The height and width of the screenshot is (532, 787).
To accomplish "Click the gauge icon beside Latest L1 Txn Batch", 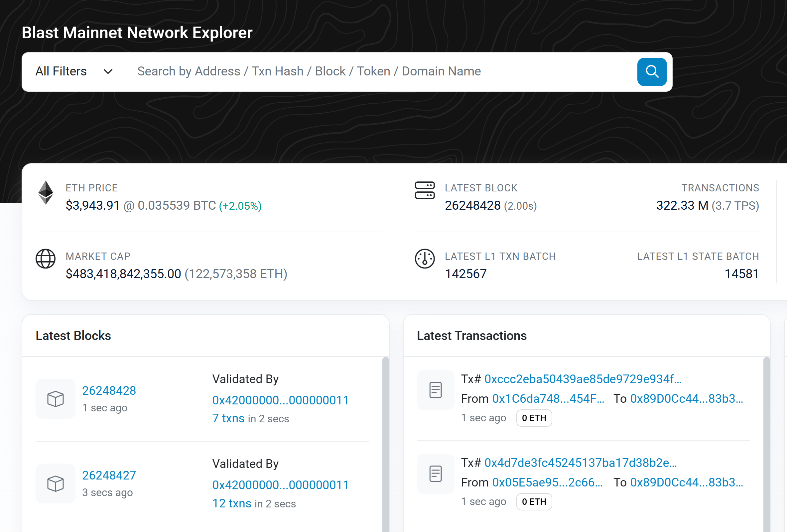I will 425,259.
